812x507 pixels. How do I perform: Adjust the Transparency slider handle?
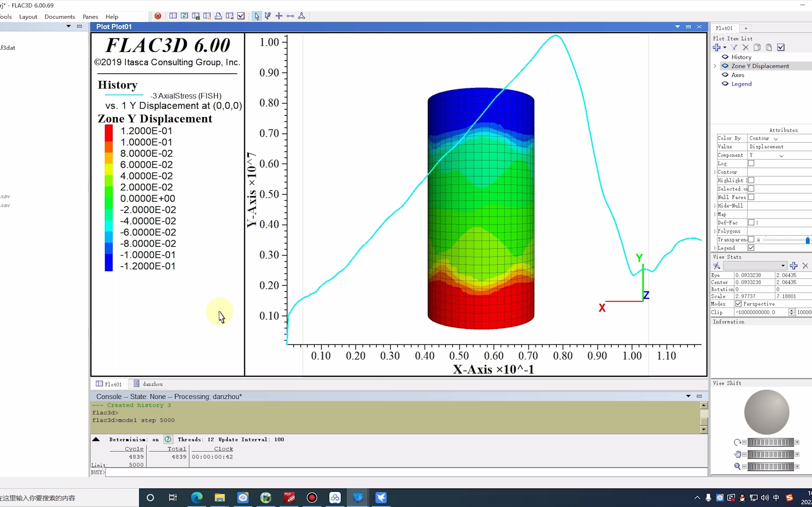[807, 240]
